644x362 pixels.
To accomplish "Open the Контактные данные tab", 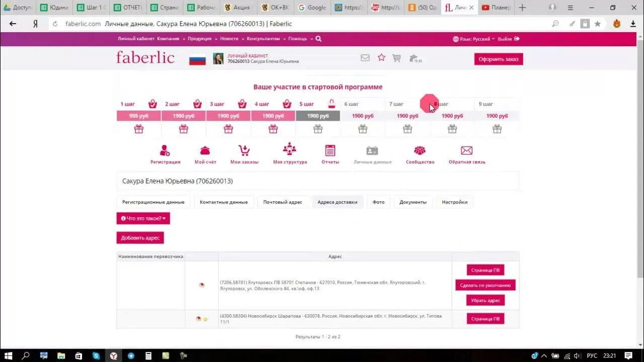I will click(x=223, y=202).
